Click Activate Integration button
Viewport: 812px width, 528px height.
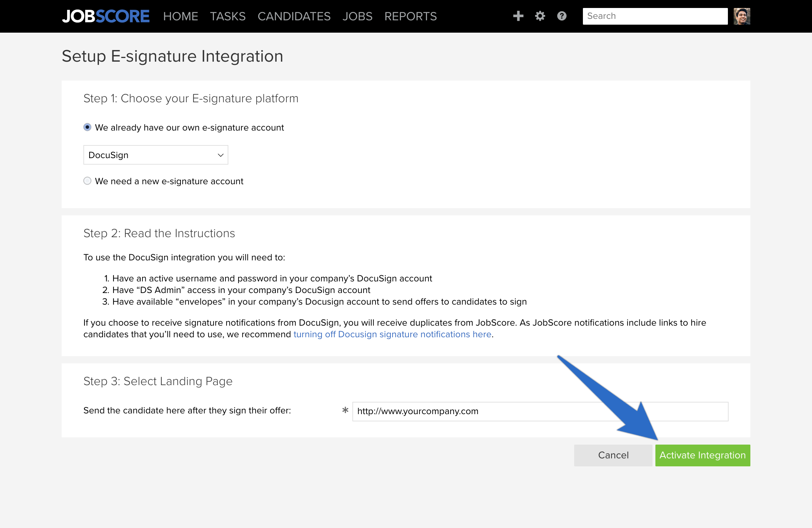(x=703, y=455)
